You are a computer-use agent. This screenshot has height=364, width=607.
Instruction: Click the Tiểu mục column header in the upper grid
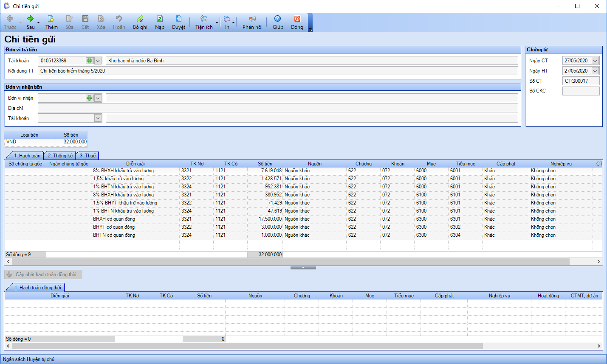pos(466,164)
